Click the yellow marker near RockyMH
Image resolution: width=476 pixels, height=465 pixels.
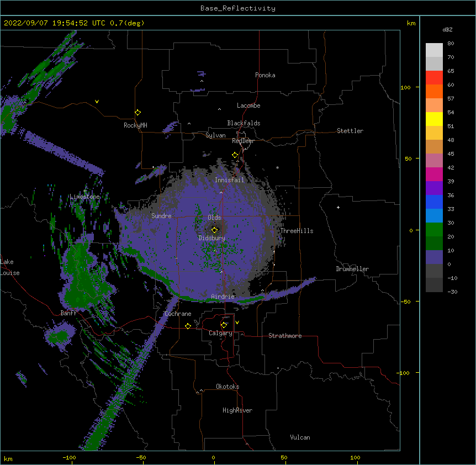pyautogui.click(x=138, y=113)
